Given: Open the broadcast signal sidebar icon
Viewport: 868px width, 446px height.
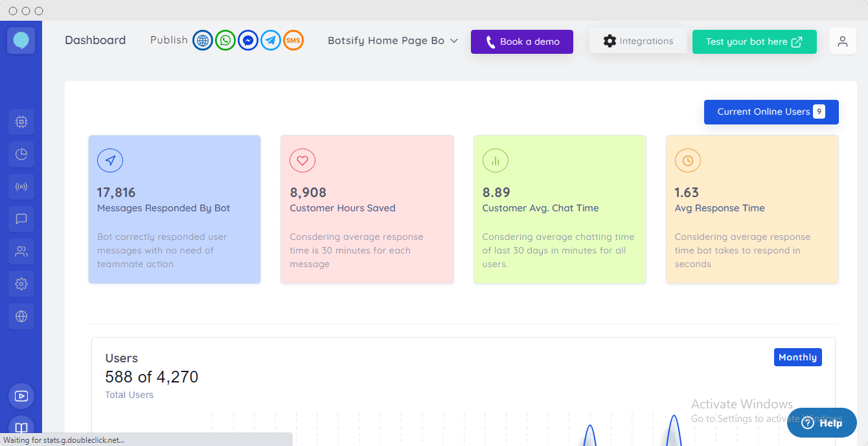Looking at the screenshot, I should point(21,187).
